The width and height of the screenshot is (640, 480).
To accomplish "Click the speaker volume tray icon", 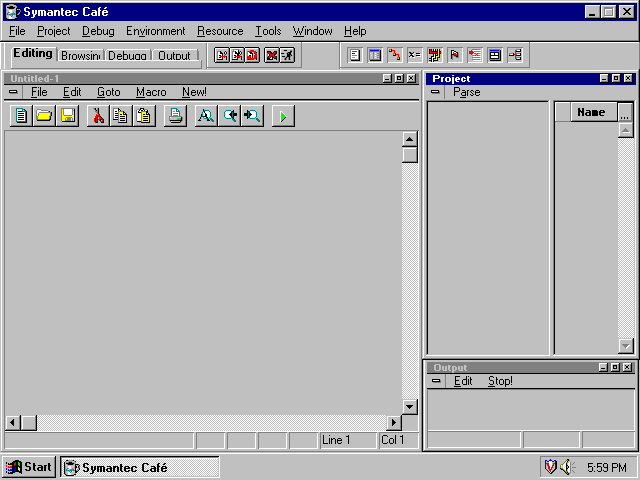I will coord(567,467).
